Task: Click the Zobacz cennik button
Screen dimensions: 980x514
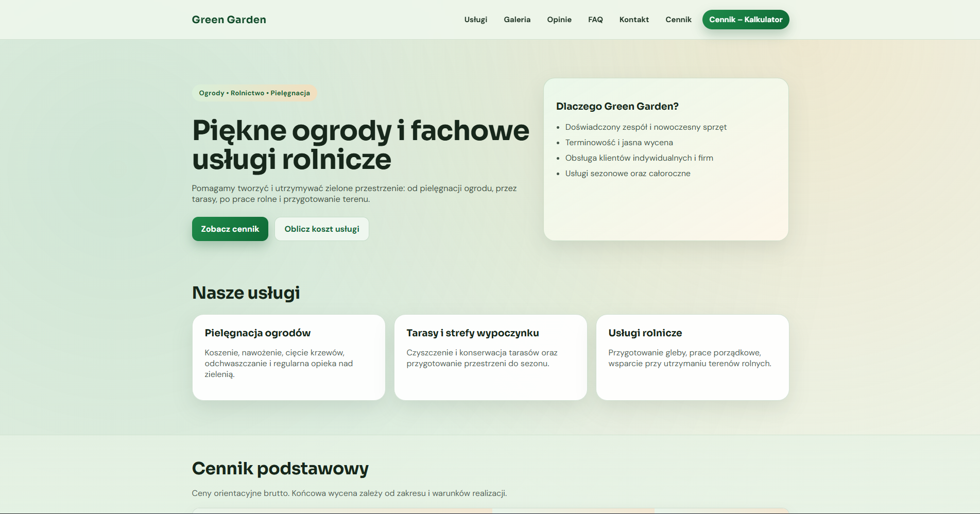Action: (x=230, y=229)
